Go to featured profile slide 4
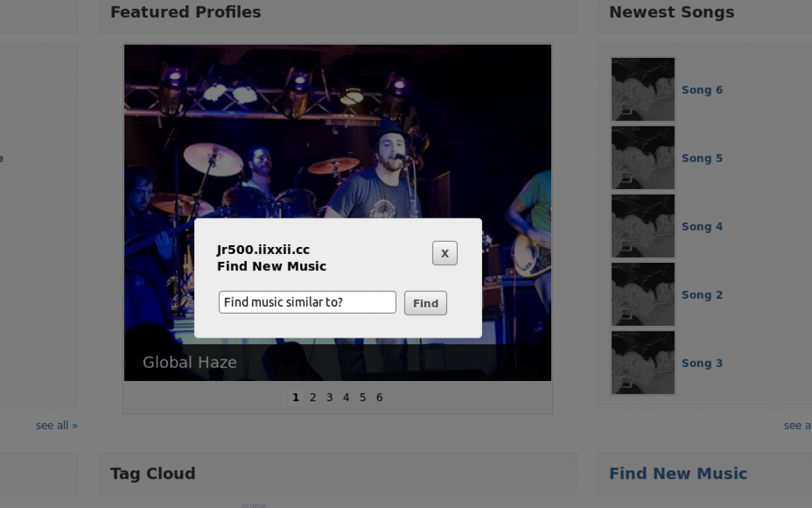 coord(346,398)
